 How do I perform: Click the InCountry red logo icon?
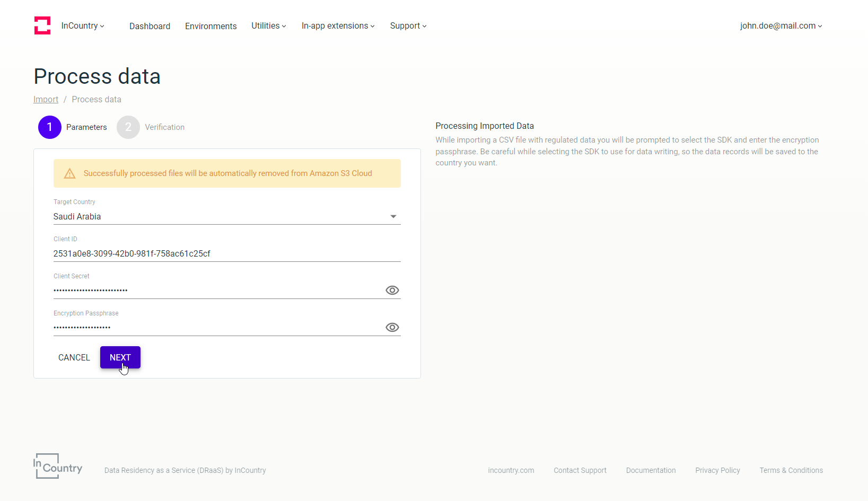tap(42, 25)
